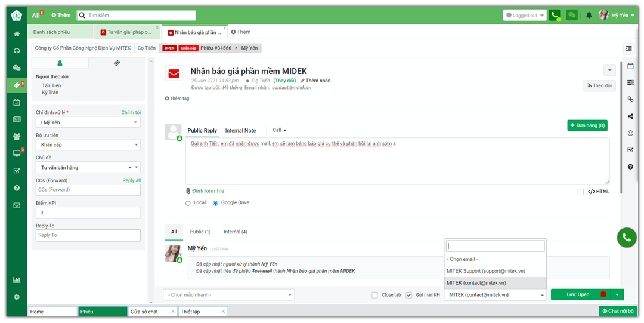This screenshot has width=644, height=323.
Task: Click the Đơn hàng (0) button
Action: pyautogui.click(x=587, y=125)
